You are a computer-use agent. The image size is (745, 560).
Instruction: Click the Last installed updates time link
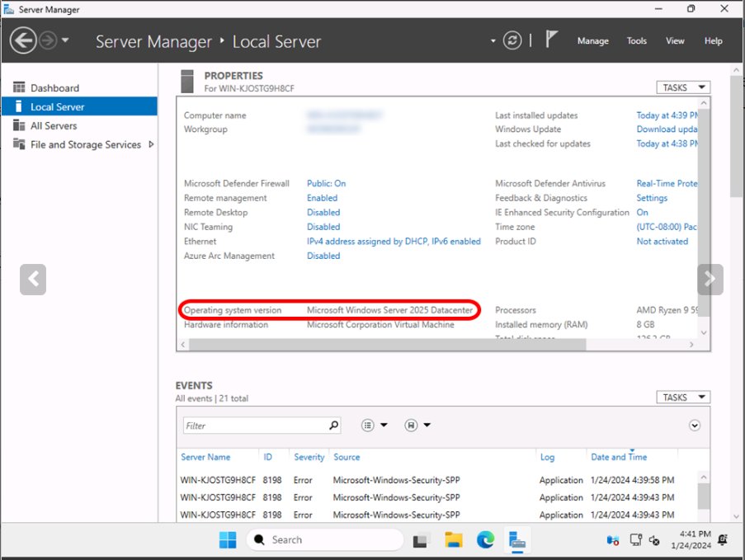coord(667,115)
